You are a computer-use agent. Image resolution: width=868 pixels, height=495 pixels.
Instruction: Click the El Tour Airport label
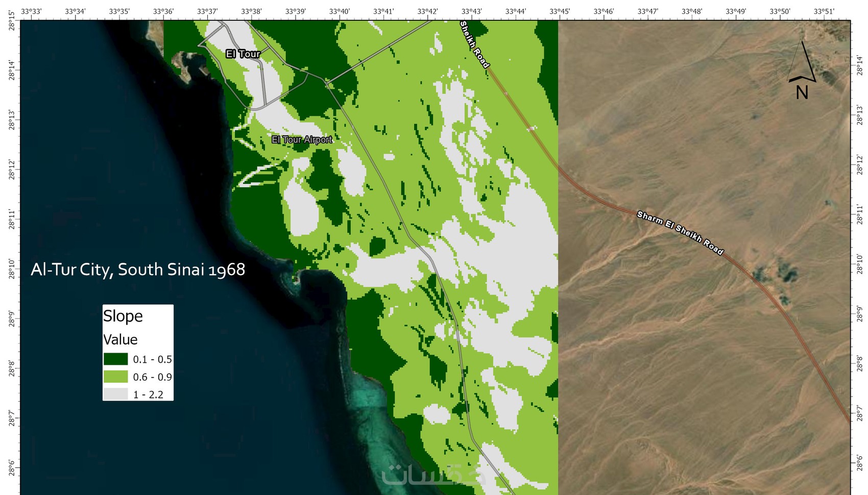tap(302, 139)
